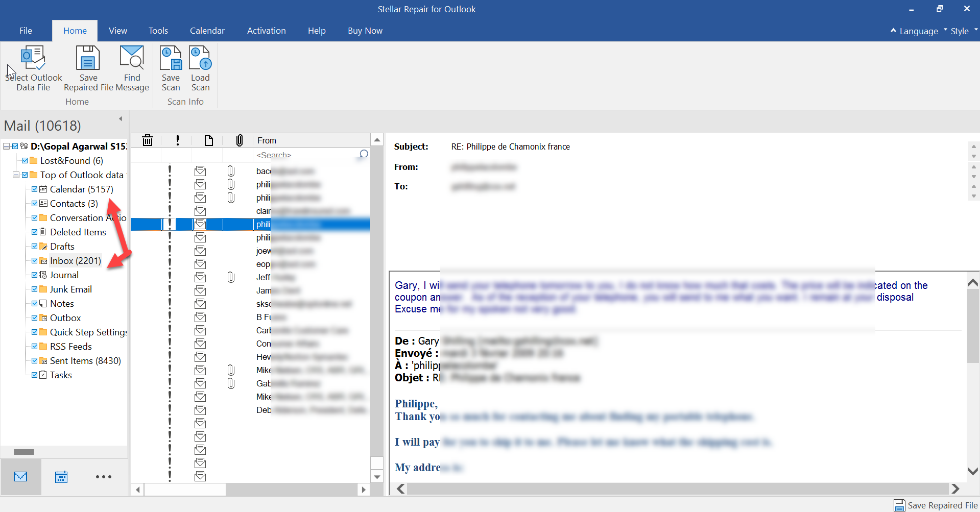This screenshot has width=980, height=512.
Task: Sort by attachment paperclip column
Action: tap(239, 140)
